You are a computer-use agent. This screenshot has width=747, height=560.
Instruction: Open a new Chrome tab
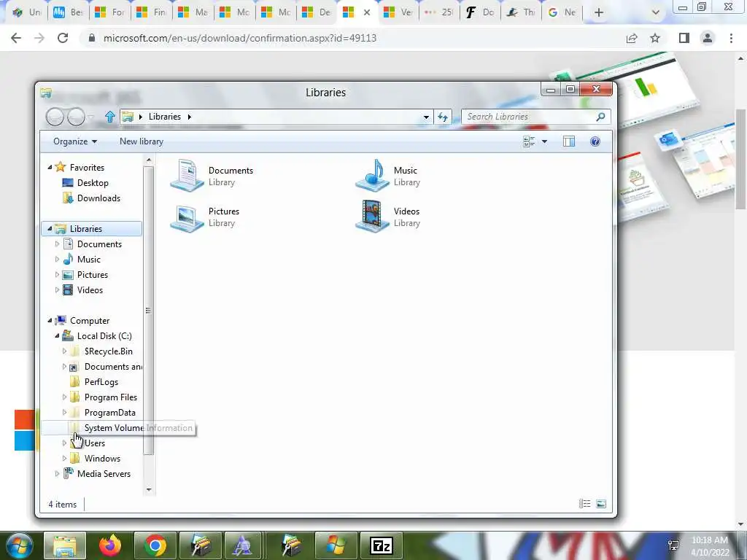pos(599,12)
